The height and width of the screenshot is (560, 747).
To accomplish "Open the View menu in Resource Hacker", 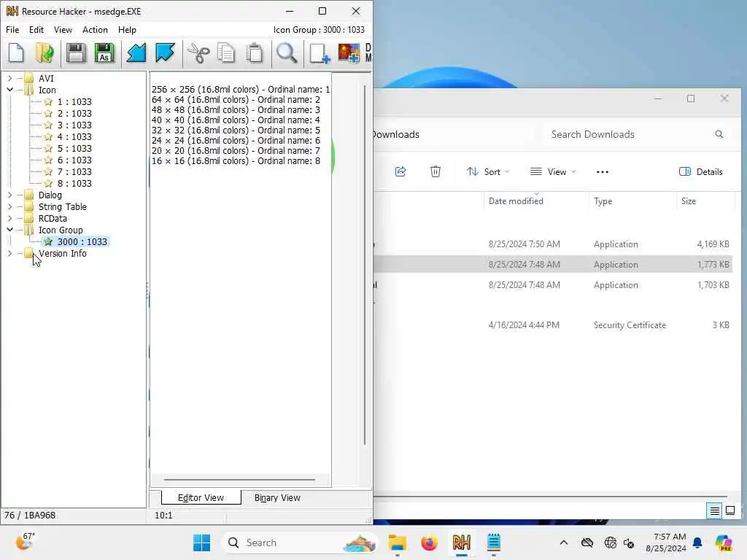I will (63, 29).
